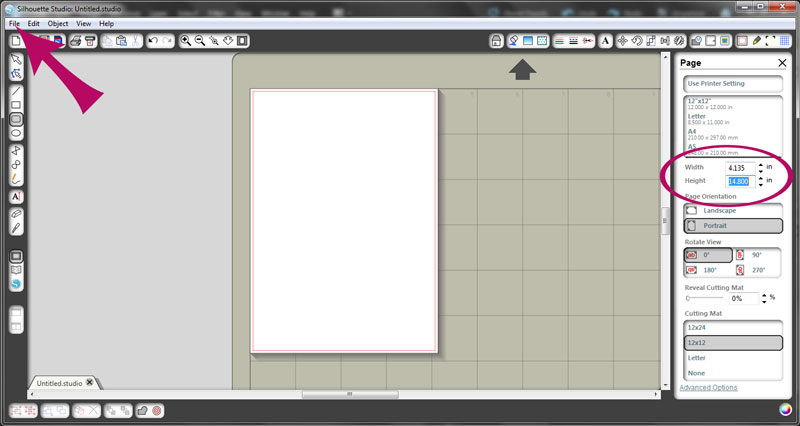Decrease the page Height stepper
Viewport: 800px width, 426px height.
point(761,184)
